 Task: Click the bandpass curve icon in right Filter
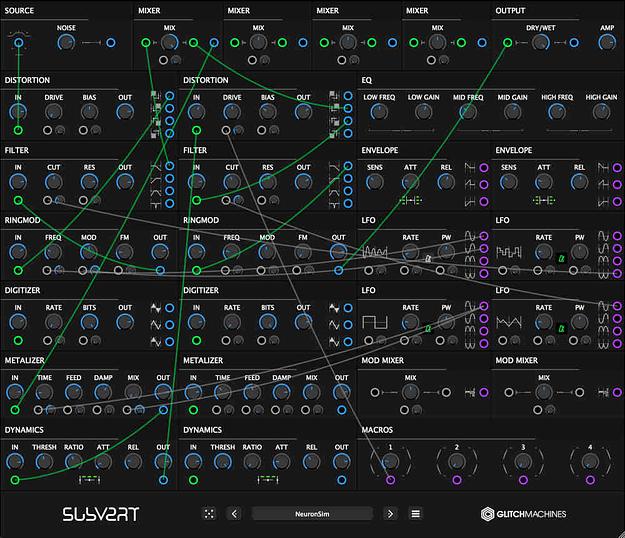[334, 192]
